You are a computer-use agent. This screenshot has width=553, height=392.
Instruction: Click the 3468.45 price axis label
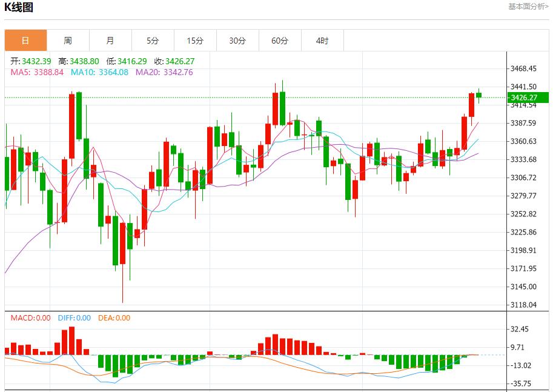coord(523,69)
